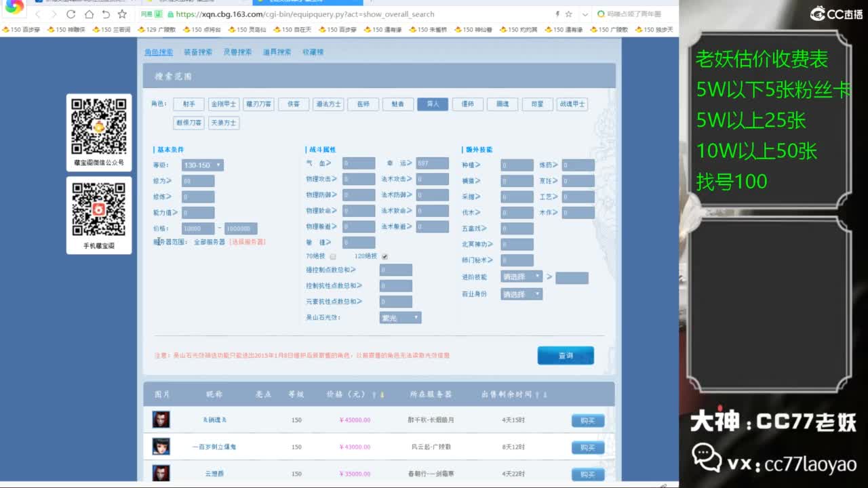Go to browser home page icon
This screenshot has width=868, height=488.
coord(89,14)
